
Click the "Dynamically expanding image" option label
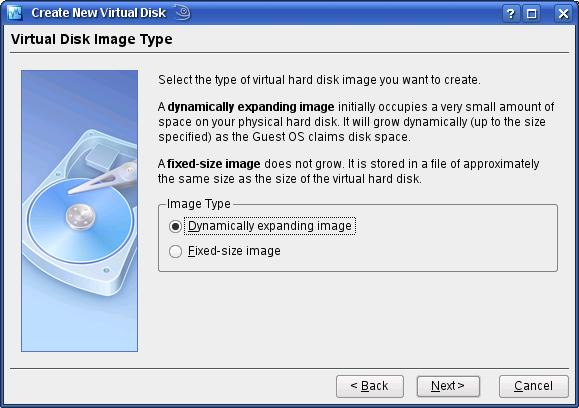[270, 226]
